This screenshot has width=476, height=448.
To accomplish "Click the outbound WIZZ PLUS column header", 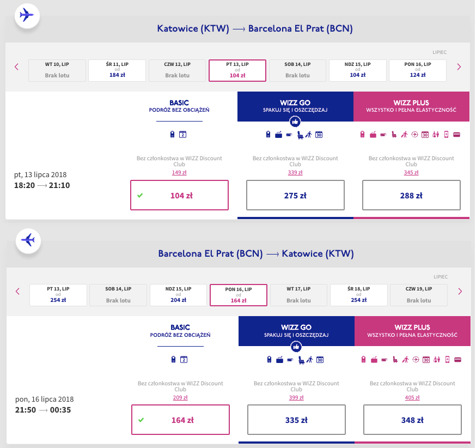I will 411,106.
